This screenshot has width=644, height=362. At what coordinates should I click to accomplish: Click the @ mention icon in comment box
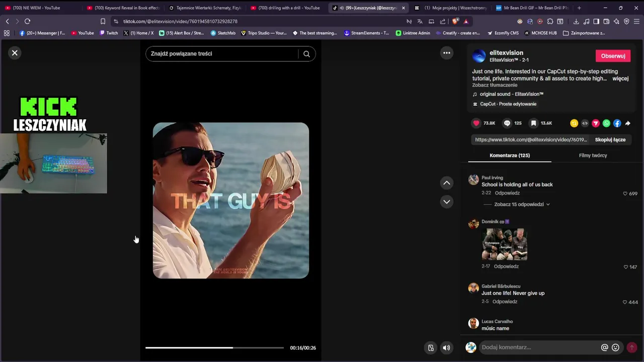(604, 347)
